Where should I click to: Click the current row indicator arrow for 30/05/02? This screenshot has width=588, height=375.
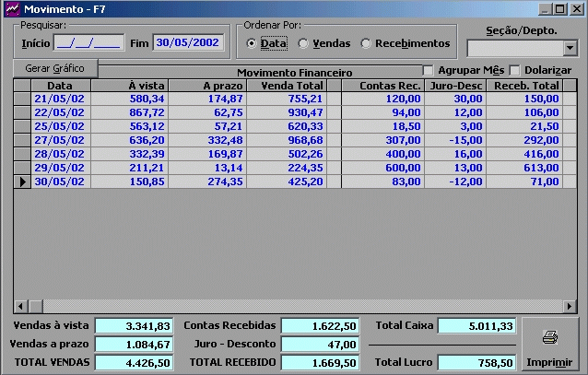22,182
